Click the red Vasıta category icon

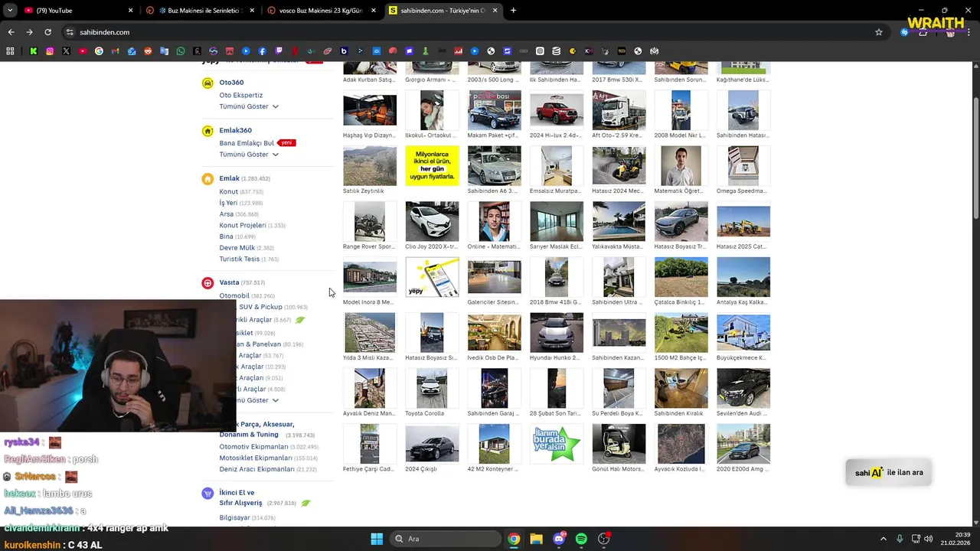[207, 283]
